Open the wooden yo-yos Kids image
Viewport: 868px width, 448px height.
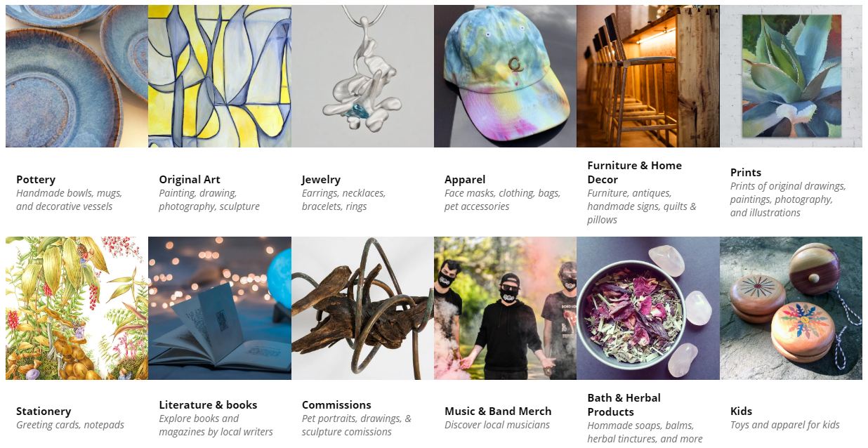791,308
